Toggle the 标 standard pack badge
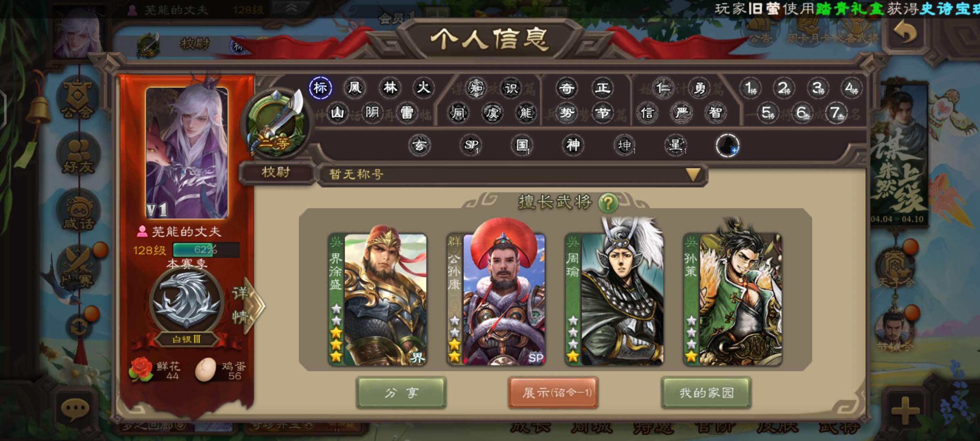The height and width of the screenshot is (441, 980). click(320, 88)
